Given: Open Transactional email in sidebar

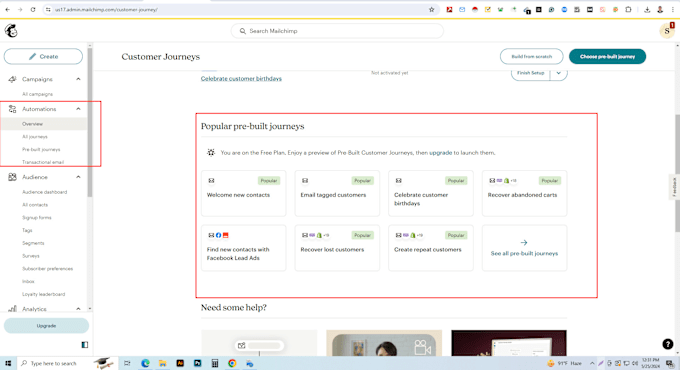Looking at the screenshot, I should [43, 162].
